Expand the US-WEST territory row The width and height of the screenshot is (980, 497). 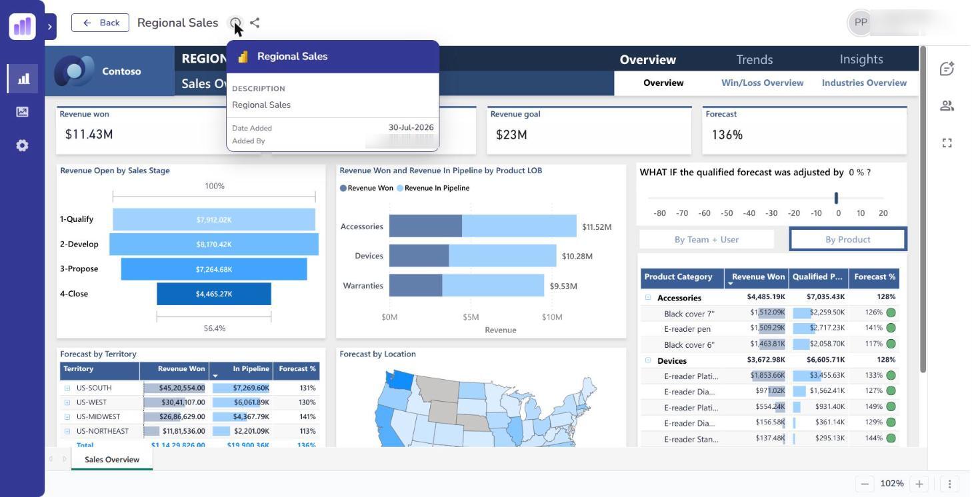click(x=67, y=402)
